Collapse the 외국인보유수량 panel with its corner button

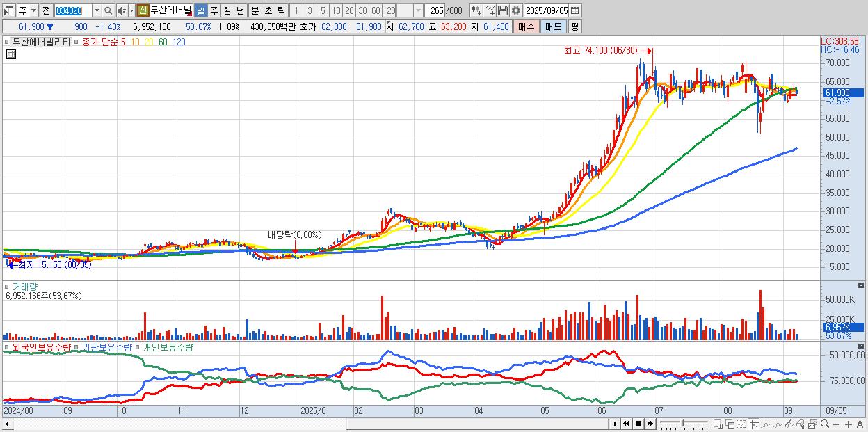click(862, 346)
